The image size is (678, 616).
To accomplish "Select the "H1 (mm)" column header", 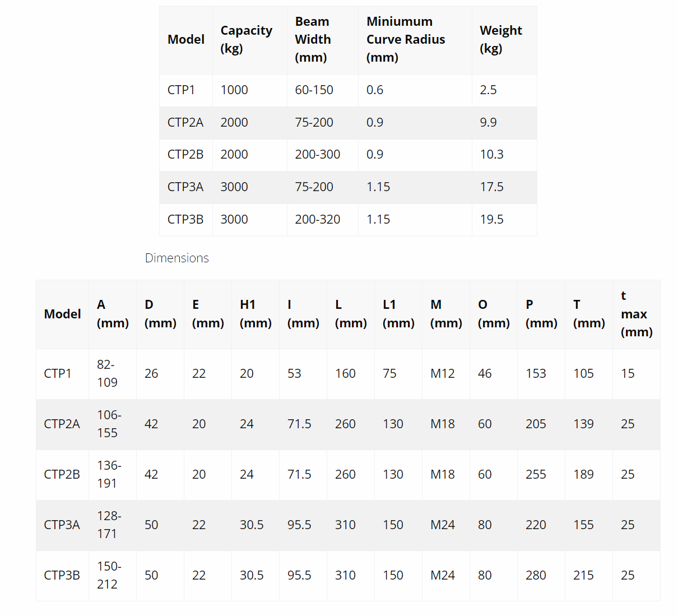I will tap(255, 314).
